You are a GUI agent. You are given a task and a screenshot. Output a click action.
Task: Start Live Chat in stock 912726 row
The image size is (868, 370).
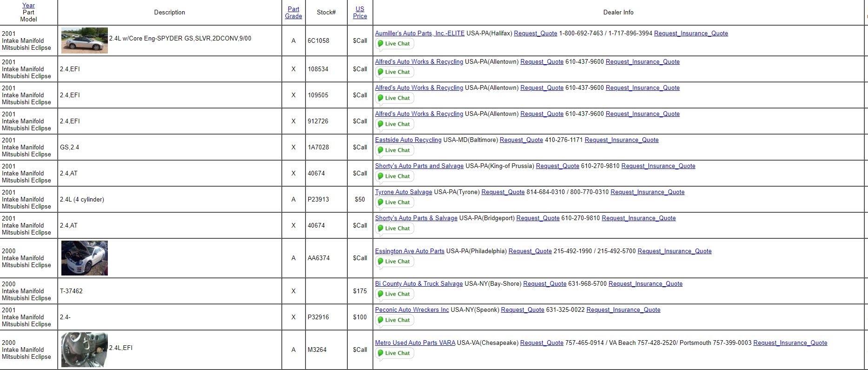tap(394, 124)
